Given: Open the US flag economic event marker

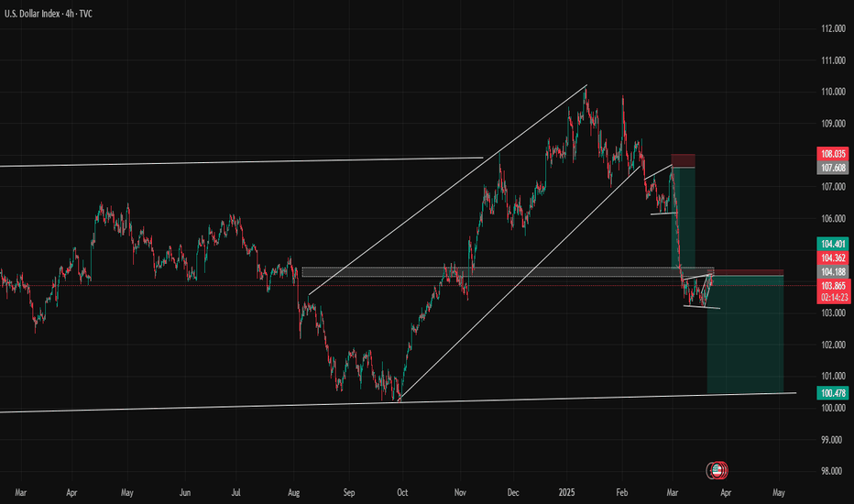Looking at the screenshot, I should (717, 470).
